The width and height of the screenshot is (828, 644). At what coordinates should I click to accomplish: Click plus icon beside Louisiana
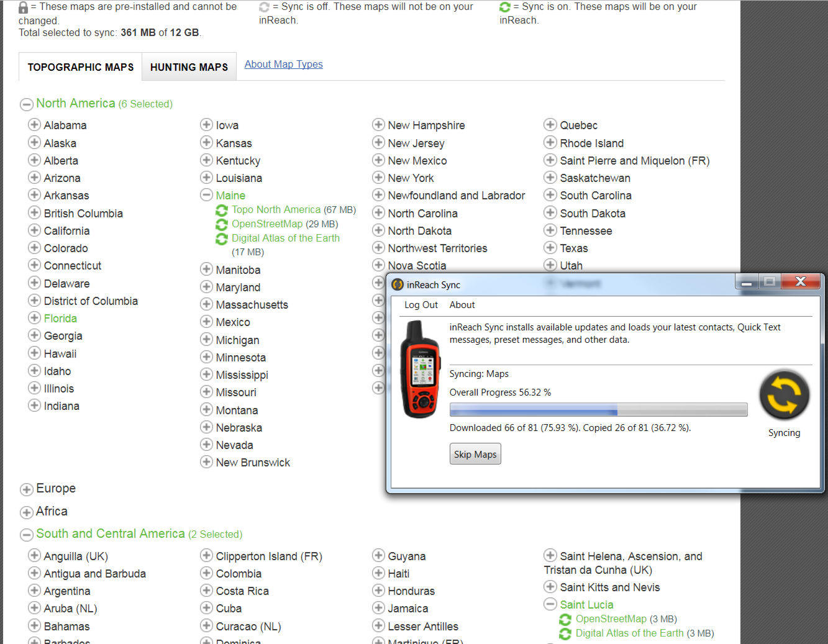[206, 177]
